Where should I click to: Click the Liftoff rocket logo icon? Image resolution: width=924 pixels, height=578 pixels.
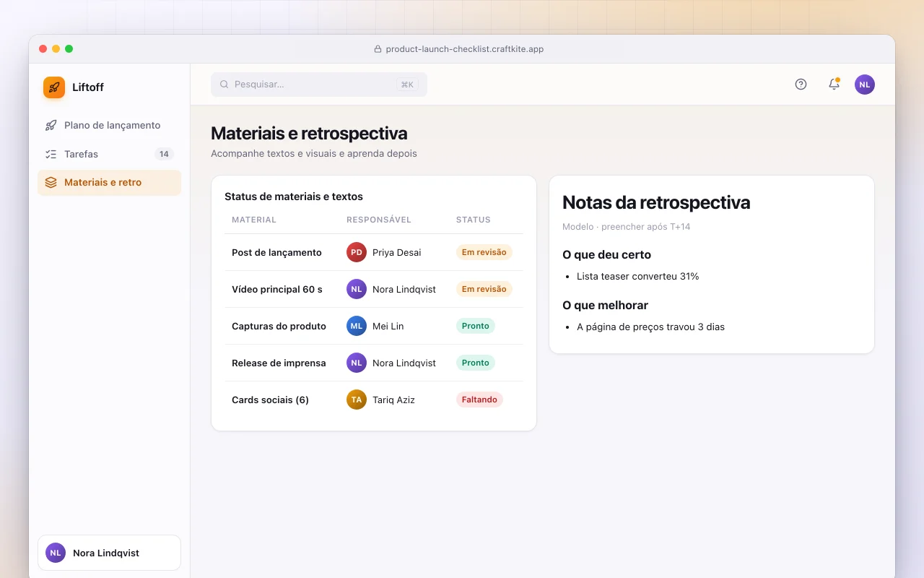[54, 87]
